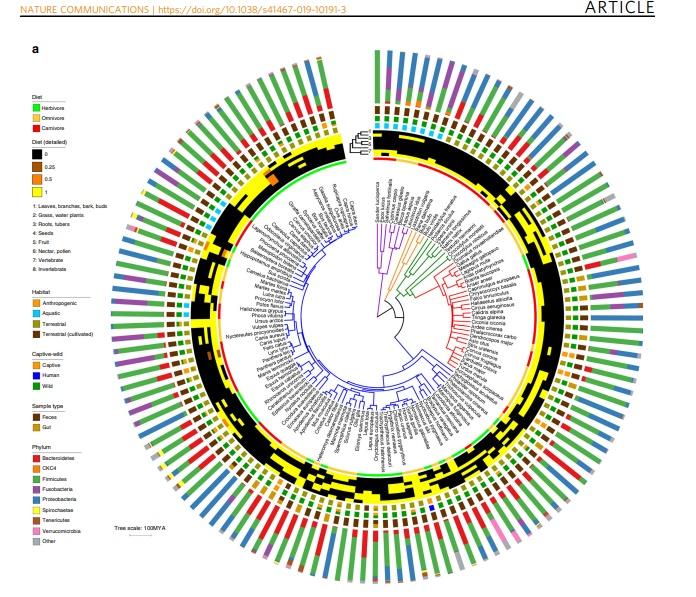The height and width of the screenshot is (597, 696).
Task: Click the text '4: Seeds'
Action: [43, 233]
